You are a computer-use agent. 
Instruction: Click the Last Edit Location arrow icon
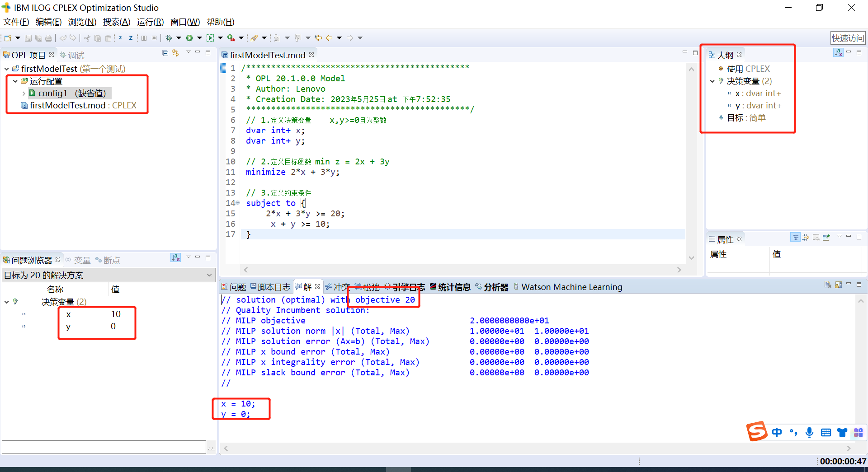tap(318, 38)
